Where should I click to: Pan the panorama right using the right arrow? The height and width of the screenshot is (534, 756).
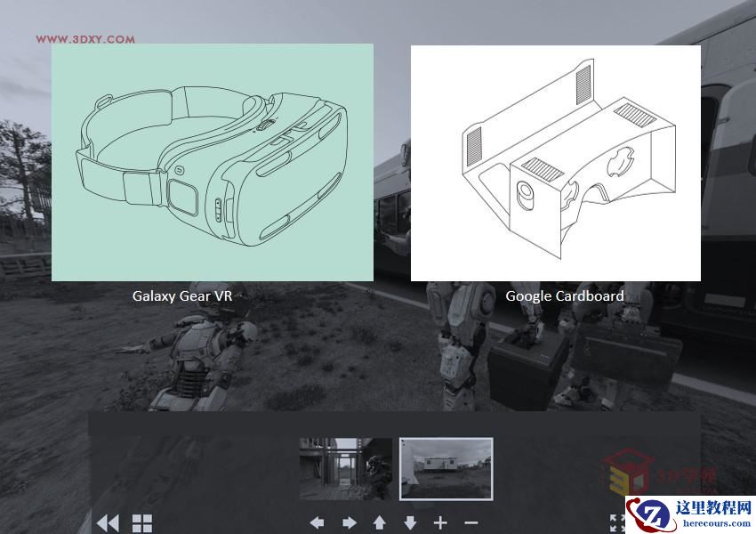tap(349, 523)
